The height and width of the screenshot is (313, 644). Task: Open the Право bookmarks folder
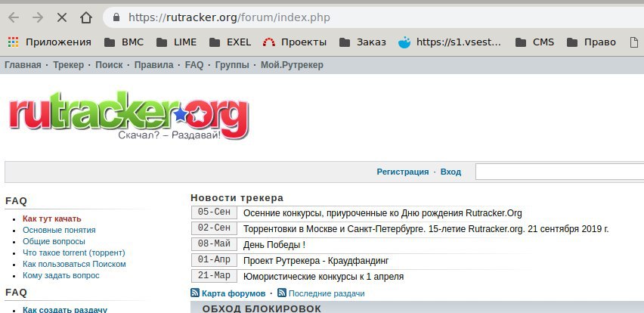(591, 42)
